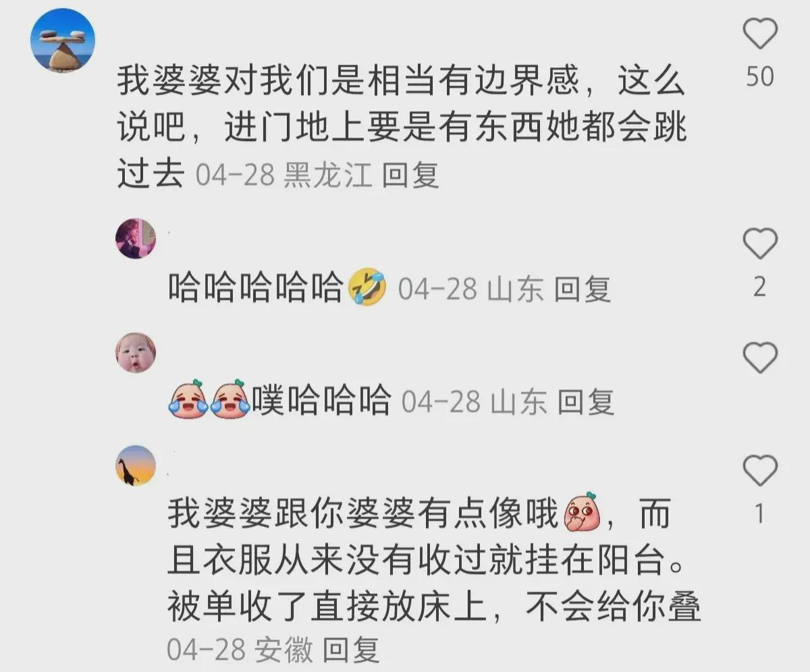Tap the 04-28 黑龙江 timestamp
This screenshot has height=672, width=810.
coord(284,175)
